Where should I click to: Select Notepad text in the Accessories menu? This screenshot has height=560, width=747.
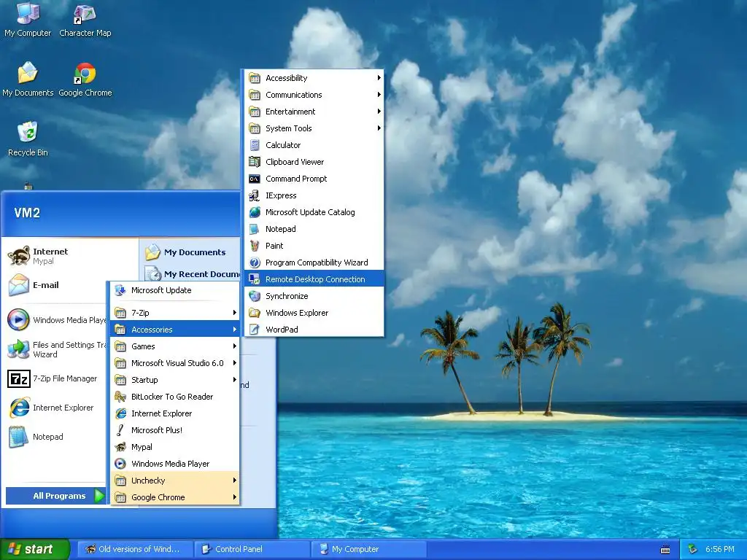[281, 229]
